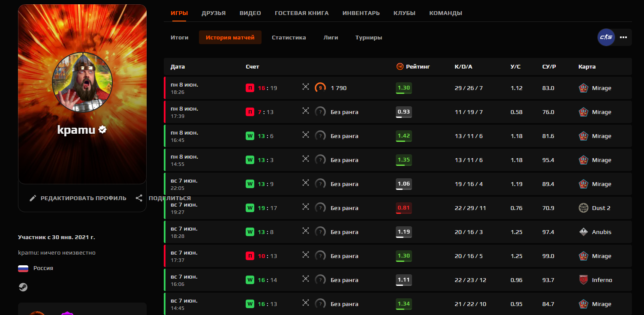This screenshot has height=315, width=644.
Task: Open the ИНВЕНТАРЬ tab
Action: point(361,13)
